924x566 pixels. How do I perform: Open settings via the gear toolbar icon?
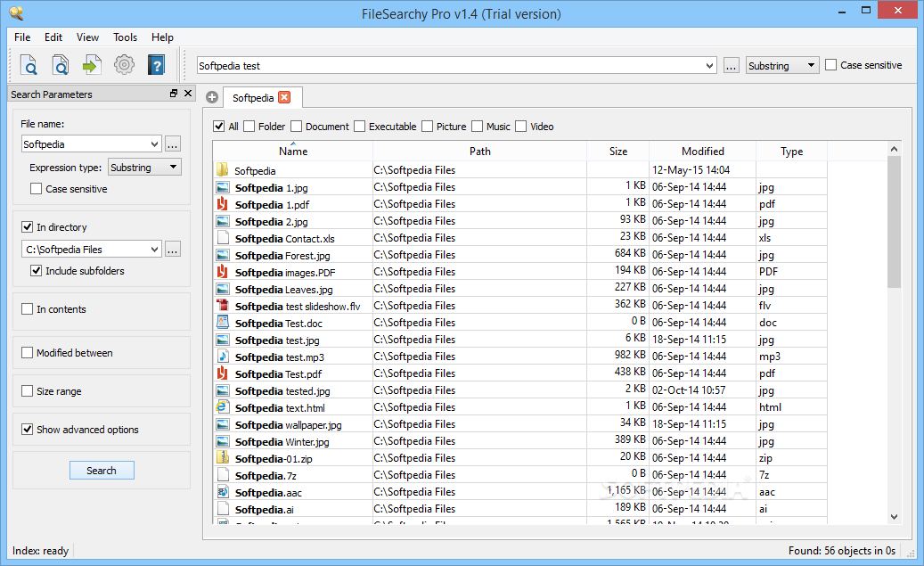point(124,65)
